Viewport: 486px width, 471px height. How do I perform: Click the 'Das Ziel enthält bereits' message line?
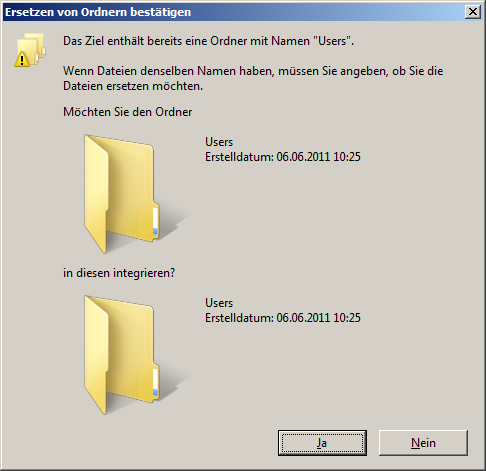[208, 41]
